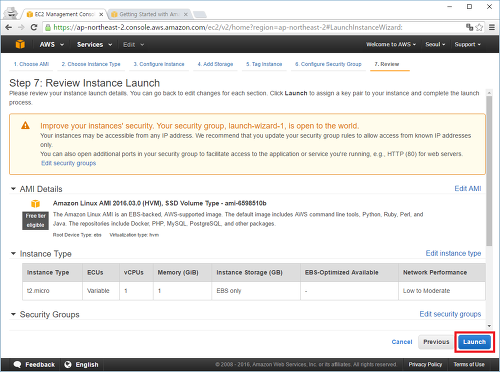This screenshot has height=372, width=500.
Task: Click the Previous button
Action: pos(436,342)
